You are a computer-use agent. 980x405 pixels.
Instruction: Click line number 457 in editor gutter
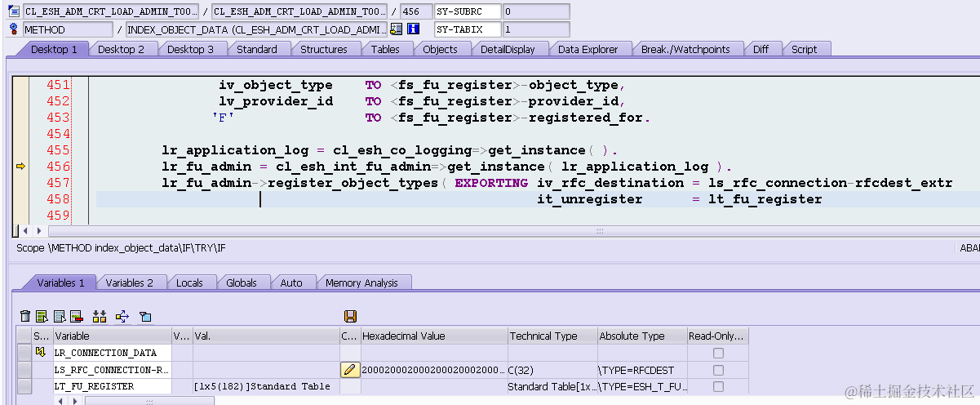click(58, 183)
